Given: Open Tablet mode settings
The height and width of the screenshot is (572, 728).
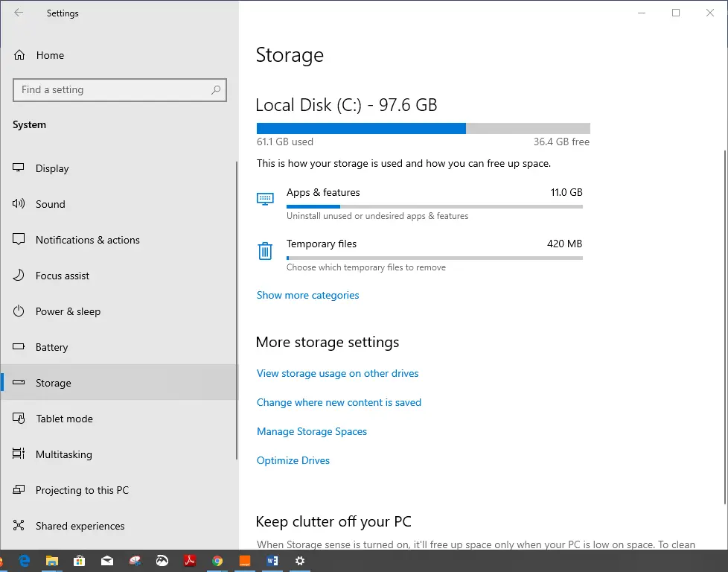Looking at the screenshot, I should [x=118, y=419].
